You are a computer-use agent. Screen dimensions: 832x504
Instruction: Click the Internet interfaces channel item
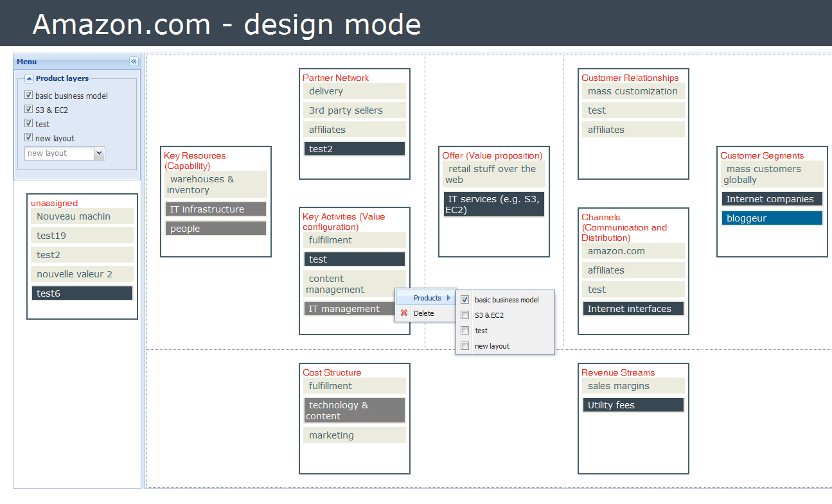[x=633, y=309]
